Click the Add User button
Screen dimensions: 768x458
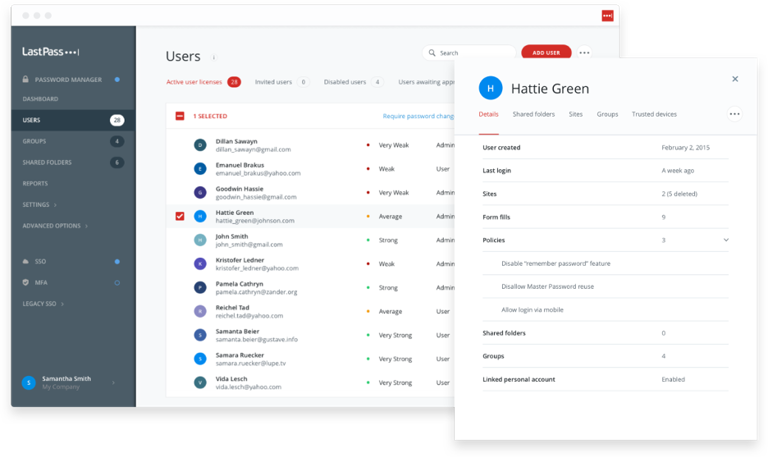[546, 53]
